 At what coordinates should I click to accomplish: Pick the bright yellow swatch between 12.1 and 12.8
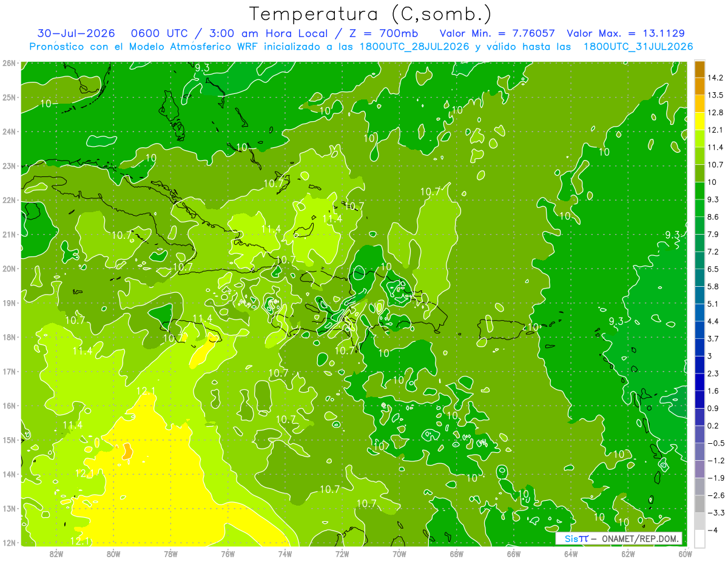point(699,122)
